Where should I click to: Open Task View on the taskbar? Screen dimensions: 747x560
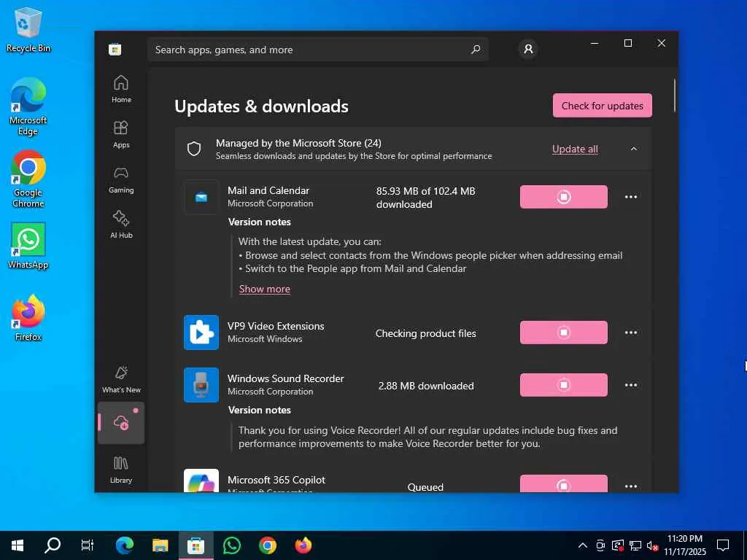click(88, 545)
